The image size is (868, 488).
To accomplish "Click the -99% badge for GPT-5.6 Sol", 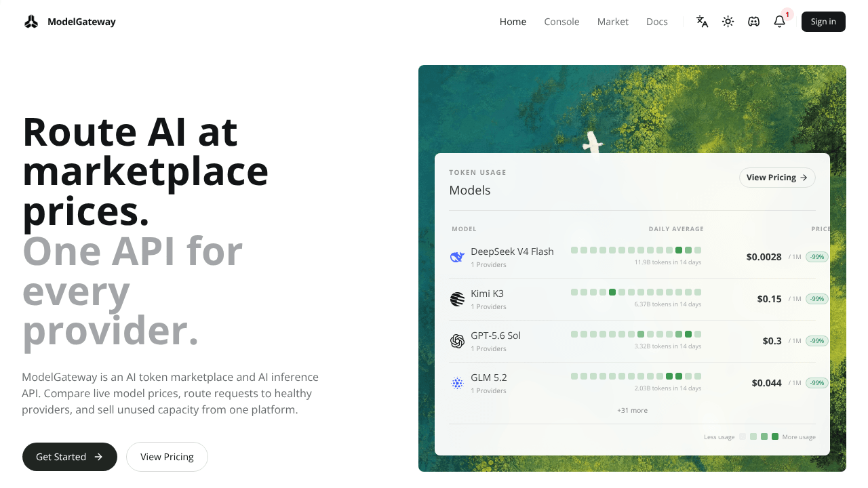I will [817, 341].
